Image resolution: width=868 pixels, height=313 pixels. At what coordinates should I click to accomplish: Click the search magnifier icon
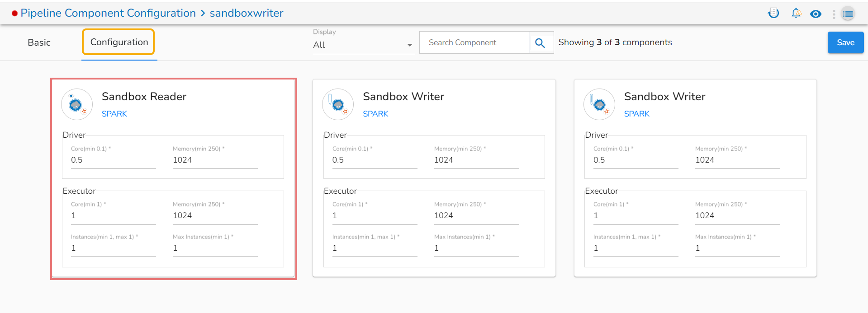click(540, 43)
